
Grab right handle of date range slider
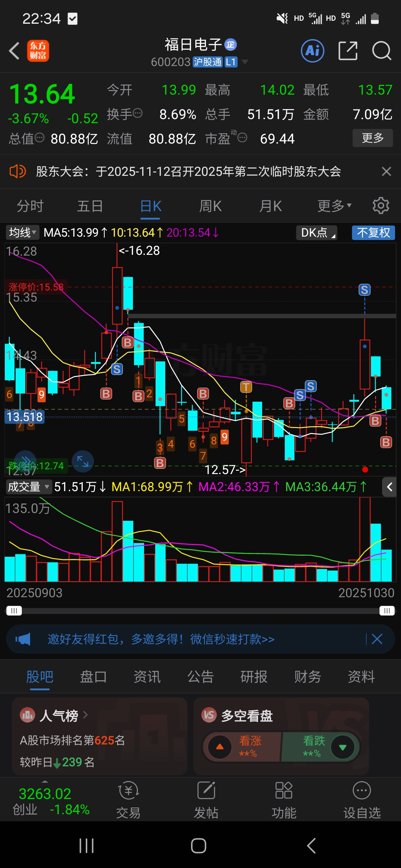387,611
